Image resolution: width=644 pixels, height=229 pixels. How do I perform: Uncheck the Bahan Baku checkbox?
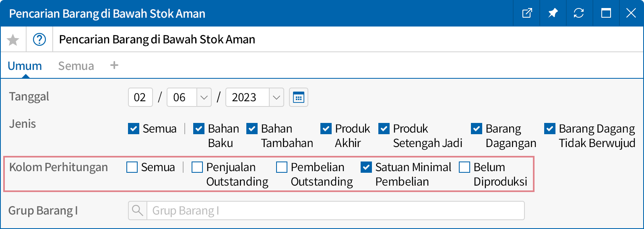click(199, 129)
